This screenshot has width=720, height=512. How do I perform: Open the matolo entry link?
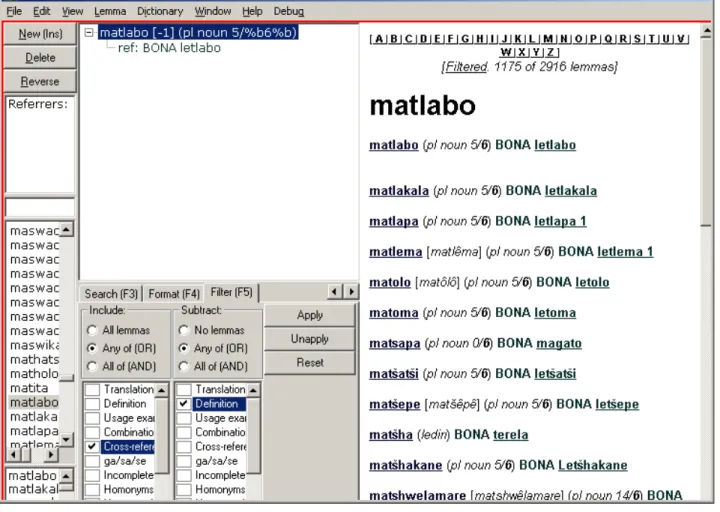tap(390, 282)
